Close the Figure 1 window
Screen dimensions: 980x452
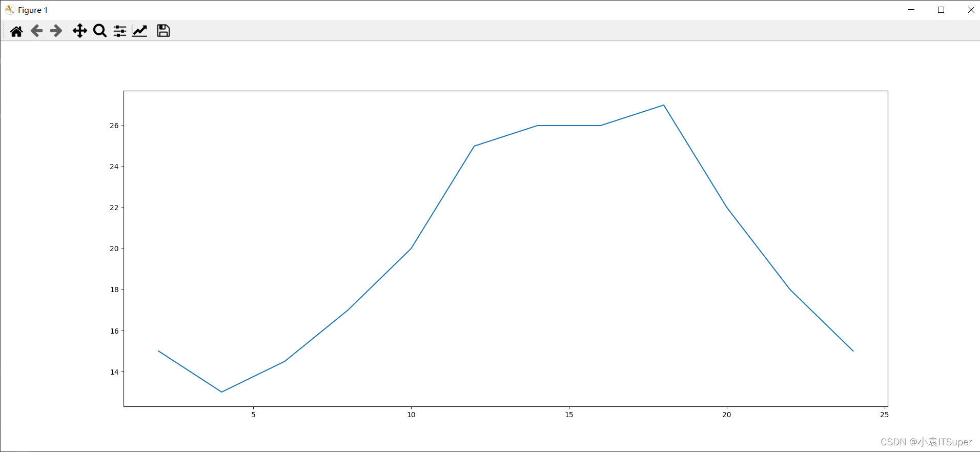pos(971,10)
